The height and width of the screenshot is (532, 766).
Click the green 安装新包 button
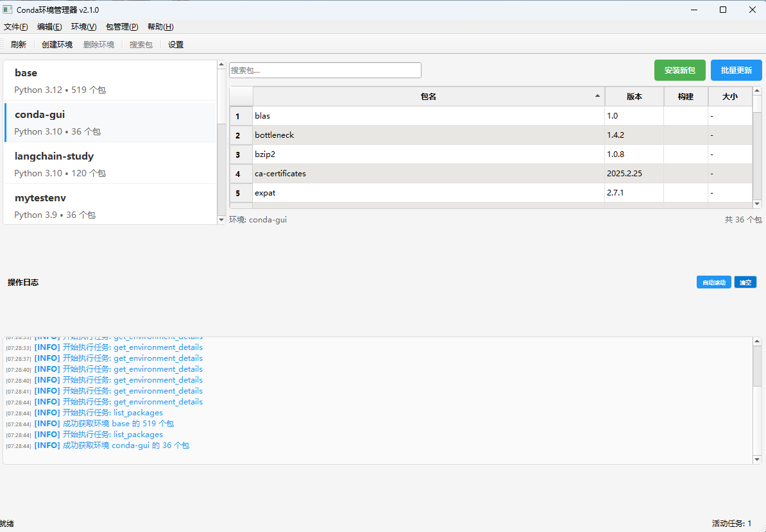click(679, 71)
